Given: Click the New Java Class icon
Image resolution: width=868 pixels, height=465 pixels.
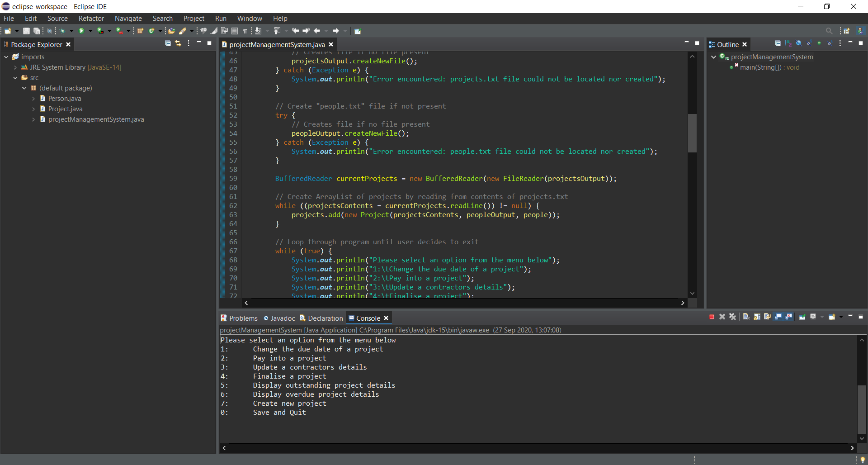Looking at the screenshot, I should [x=151, y=31].
